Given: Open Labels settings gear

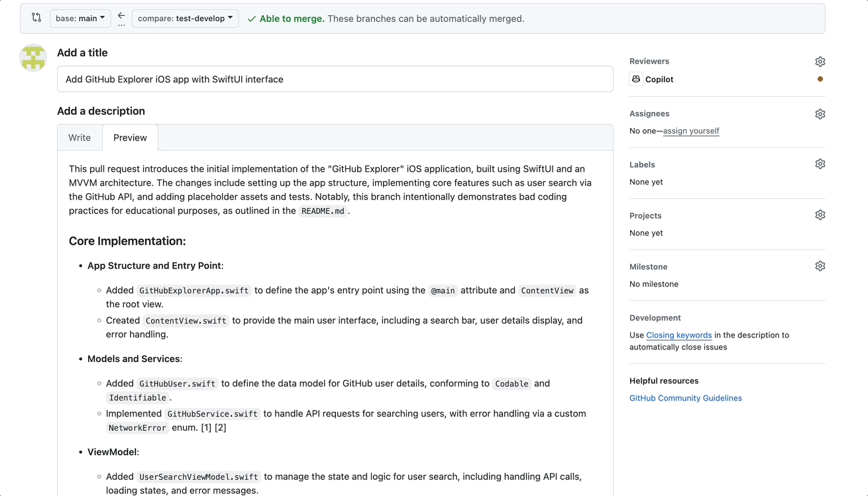Looking at the screenshot, I should point(820,164).
